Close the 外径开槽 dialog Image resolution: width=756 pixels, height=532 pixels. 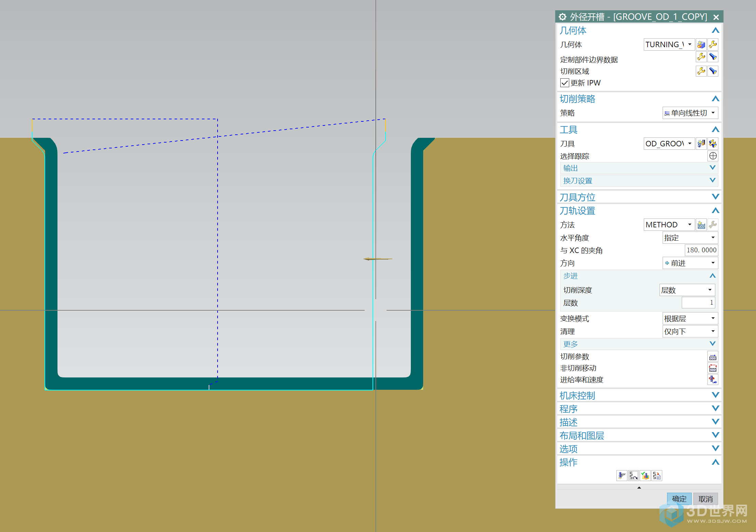[716, 17]
